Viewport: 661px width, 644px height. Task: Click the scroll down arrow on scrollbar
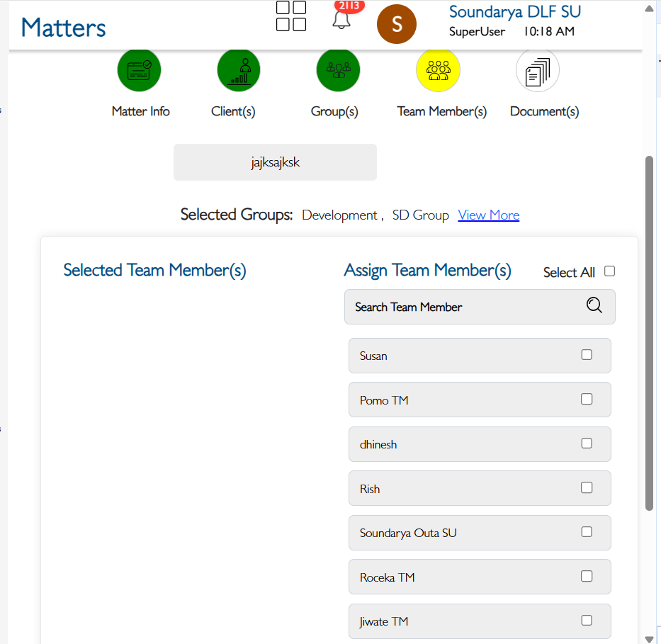[650, 638]
